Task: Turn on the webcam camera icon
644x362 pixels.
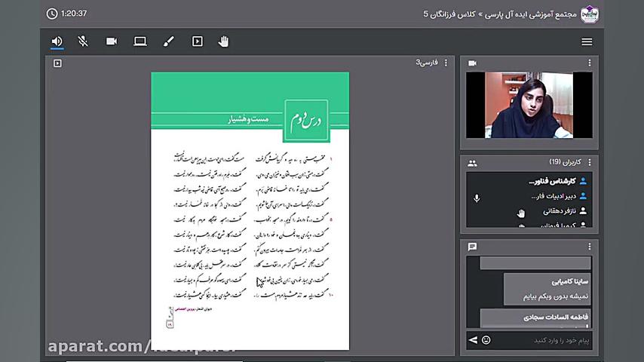Action: coord(112,41)
